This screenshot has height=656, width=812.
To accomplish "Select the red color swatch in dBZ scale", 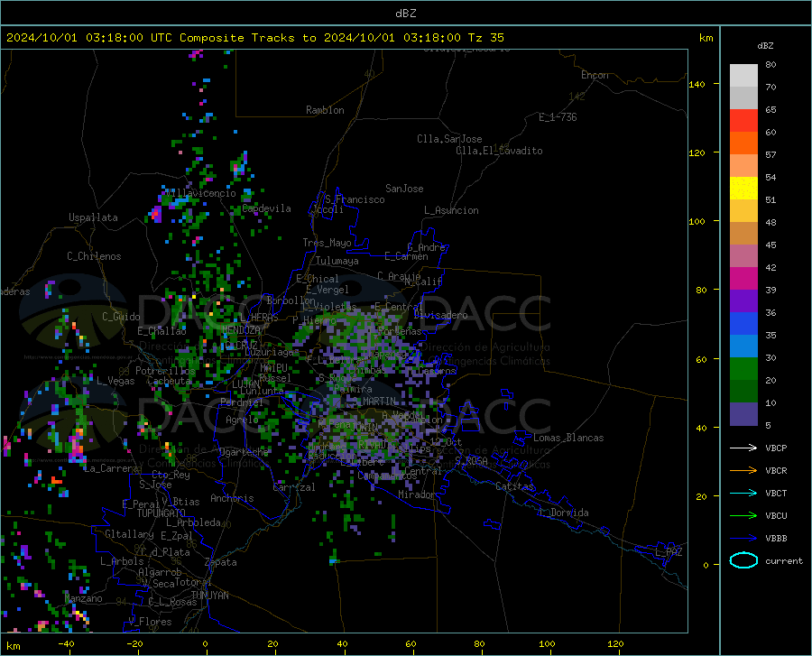I will click(743, 120).
